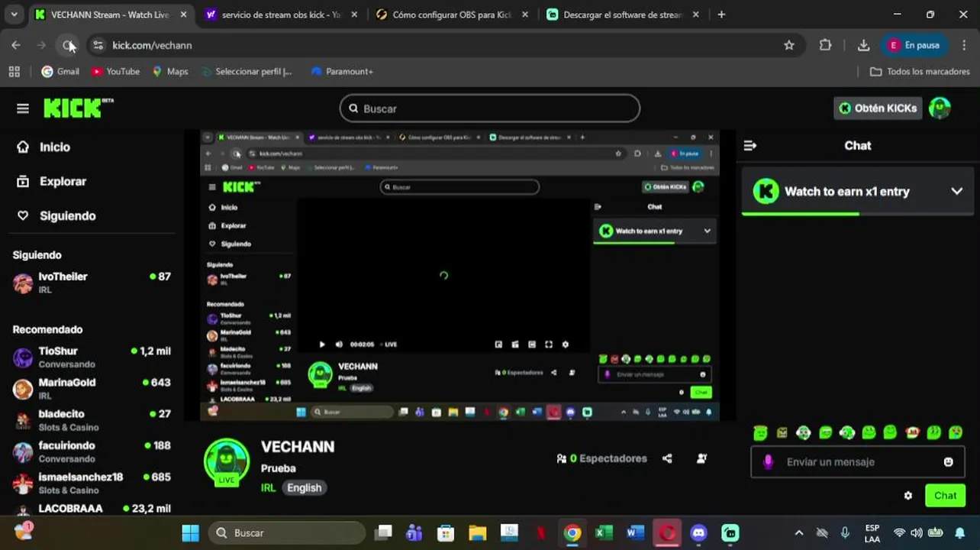
Task: Open the Todos los marcadores folder
Action: pyautogui.click(x=920, y=71)
